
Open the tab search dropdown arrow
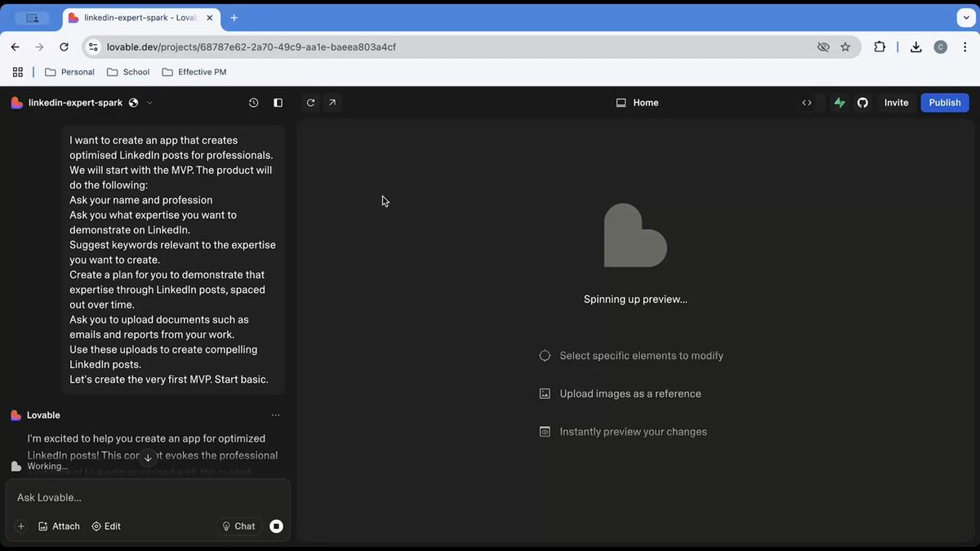click(966, 18)
